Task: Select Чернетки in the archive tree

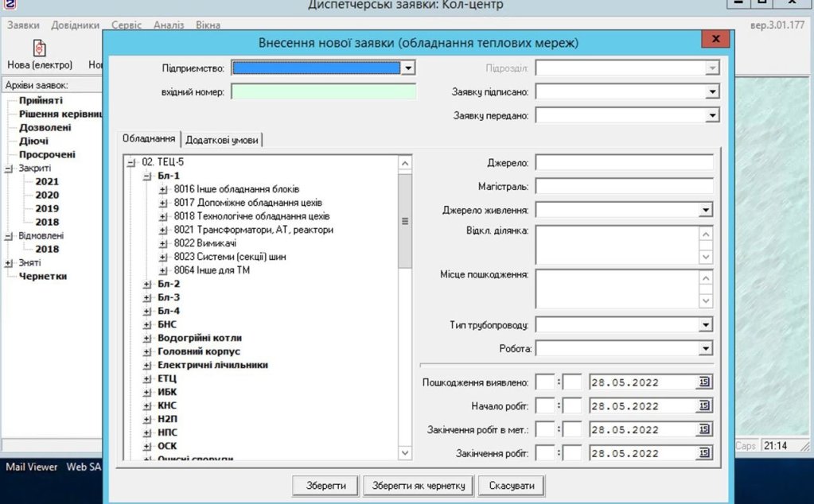Action: 43,276
